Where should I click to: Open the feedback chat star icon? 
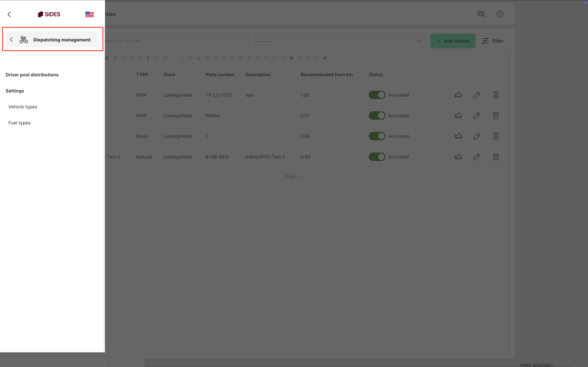click(x=481, y=14)
